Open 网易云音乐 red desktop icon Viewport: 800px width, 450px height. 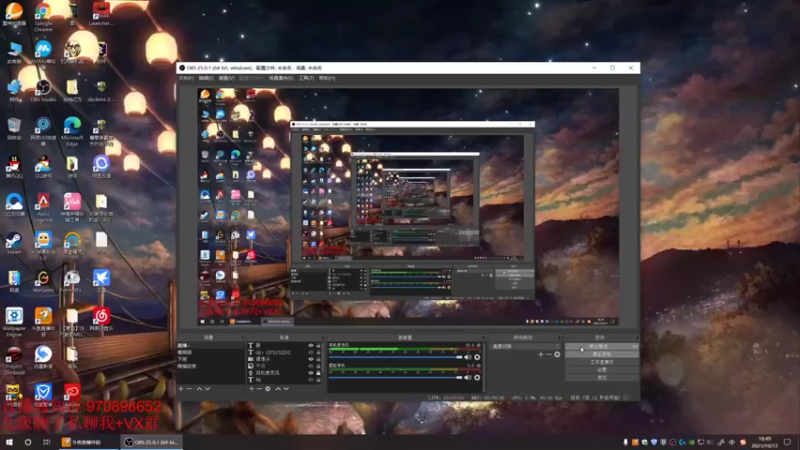(101, 319)
